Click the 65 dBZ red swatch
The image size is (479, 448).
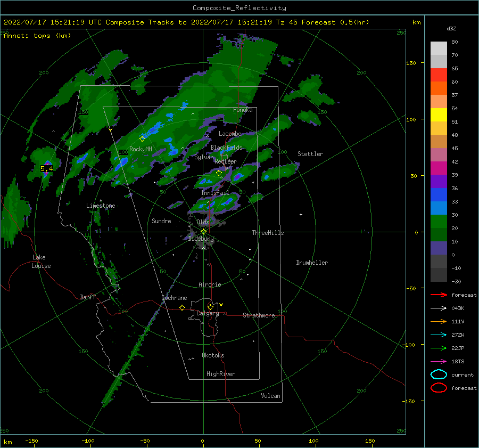(439, 75)
